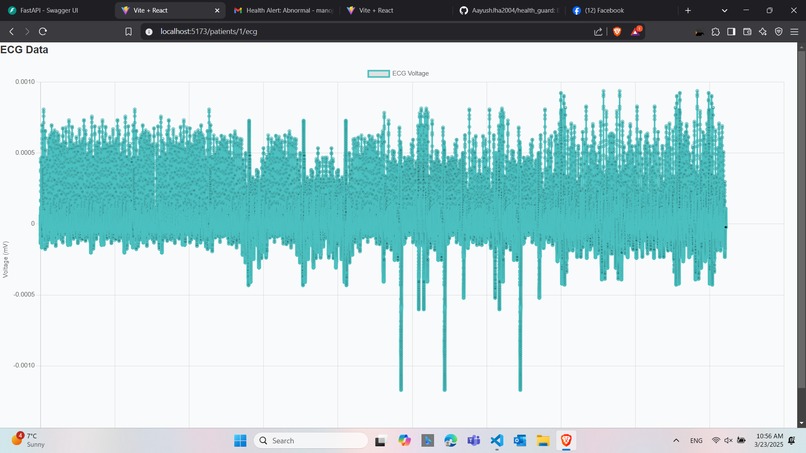Viewport: 806px width, 453px height.
Task: Open Microsoft Teams from taskbar
Action: [473, 441]
